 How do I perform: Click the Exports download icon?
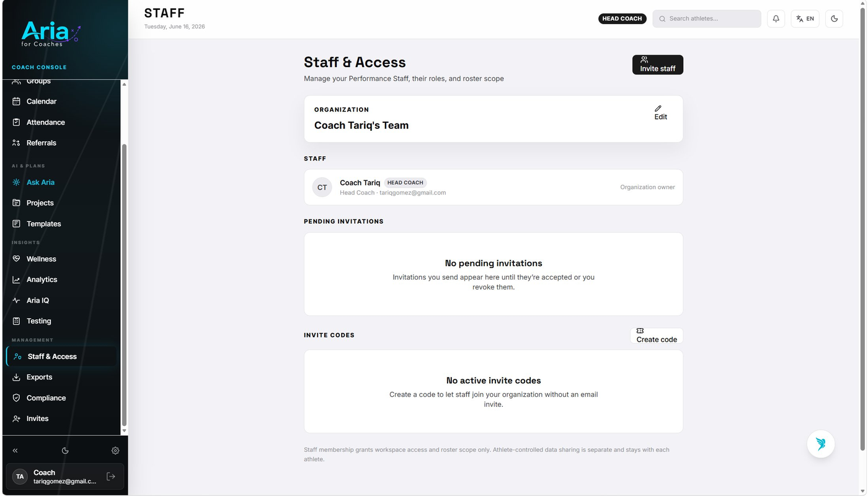click(x=17, y=377)
